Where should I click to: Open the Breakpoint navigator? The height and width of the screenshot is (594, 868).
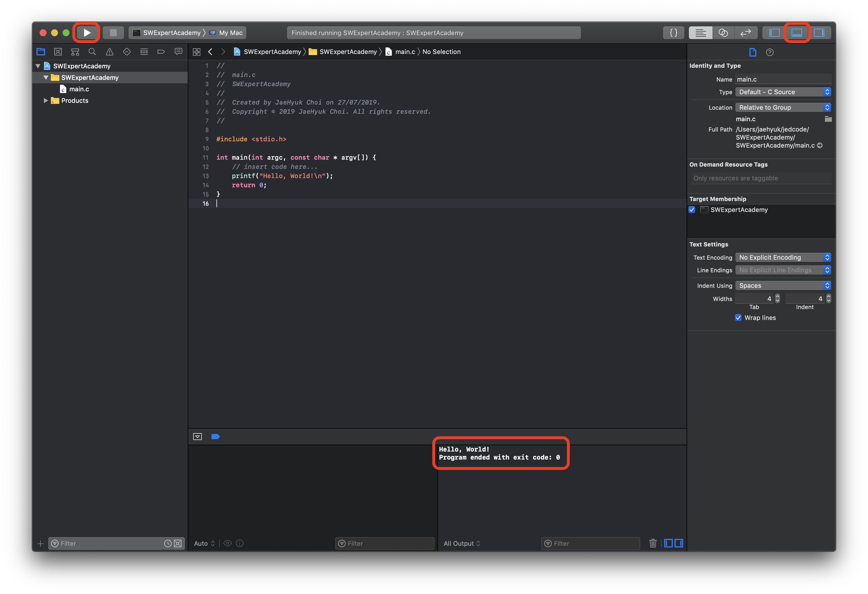pyautogui.click(x=161, y=52)
